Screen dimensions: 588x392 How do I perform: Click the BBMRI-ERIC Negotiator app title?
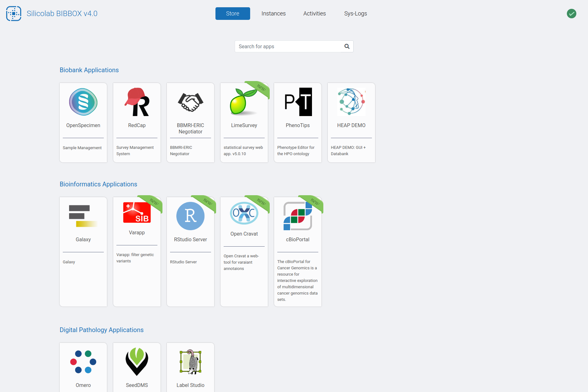191,128
